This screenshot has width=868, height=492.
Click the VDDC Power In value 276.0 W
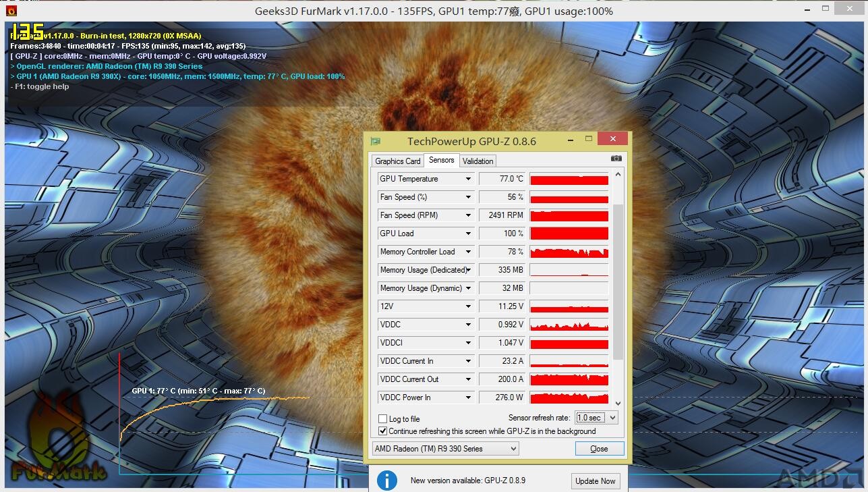pyautogui.click(x=502, y=398)
